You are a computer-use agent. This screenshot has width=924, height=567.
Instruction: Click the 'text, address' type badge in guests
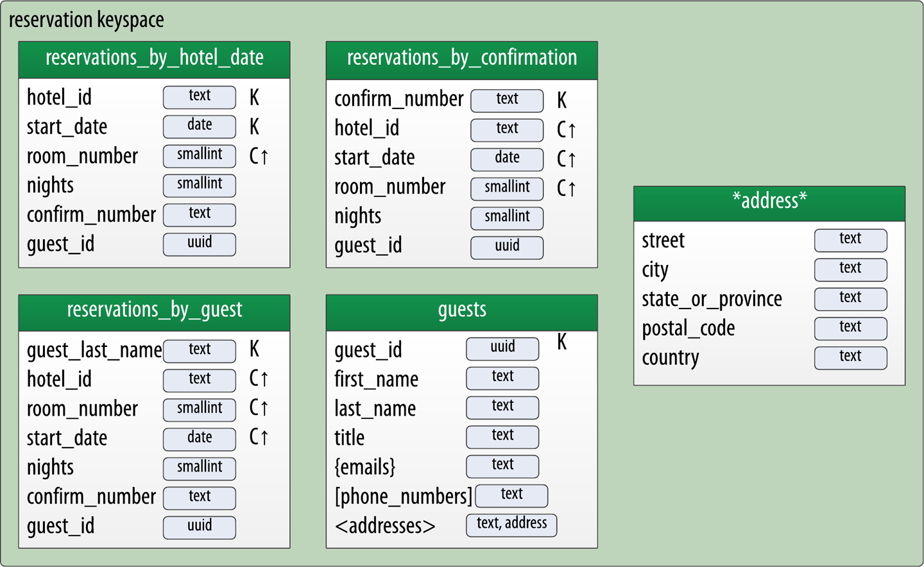(x=511, y=525)
